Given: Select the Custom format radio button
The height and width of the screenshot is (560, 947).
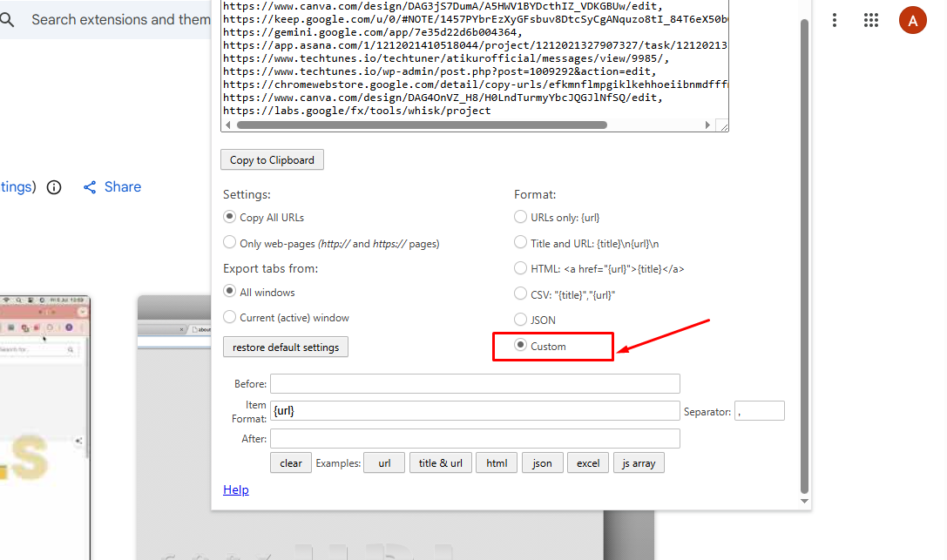Looking at the screenshot, I should point(520,346).
